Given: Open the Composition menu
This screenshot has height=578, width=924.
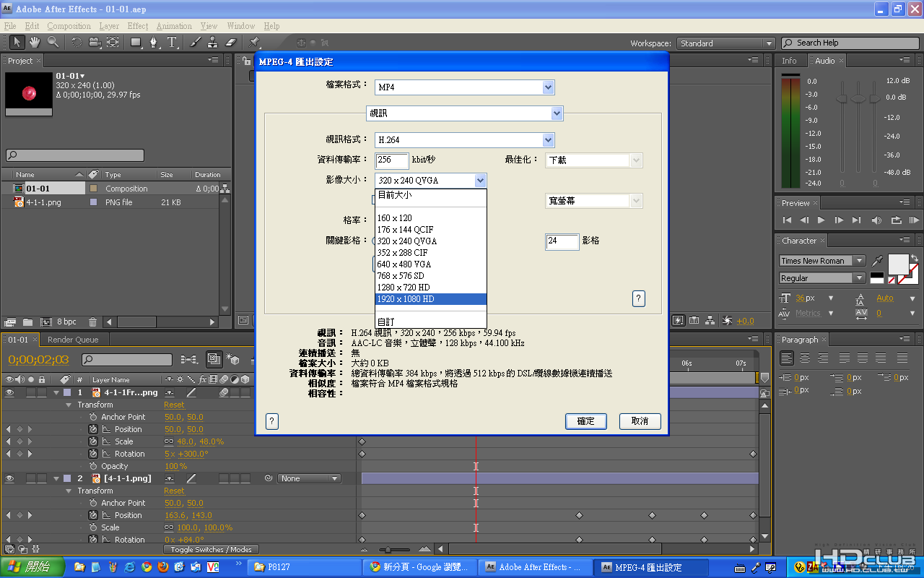Looking at the screenshot, I should tap(69, 26).
